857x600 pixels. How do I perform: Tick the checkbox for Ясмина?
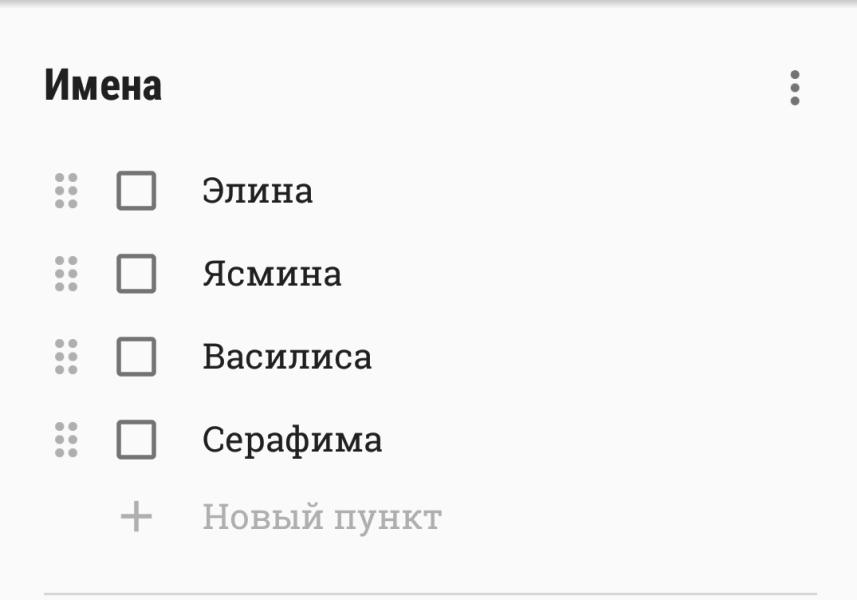(136, 274)
